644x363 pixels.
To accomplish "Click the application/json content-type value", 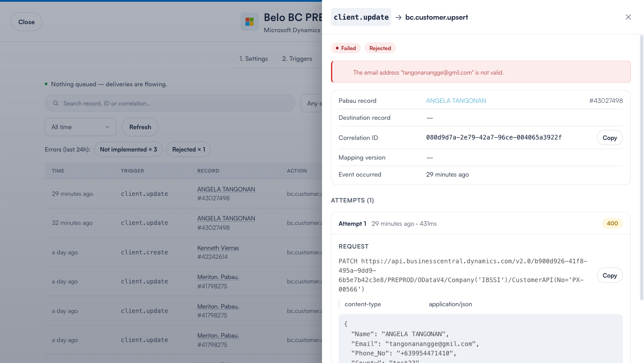I will click(450, 304).
